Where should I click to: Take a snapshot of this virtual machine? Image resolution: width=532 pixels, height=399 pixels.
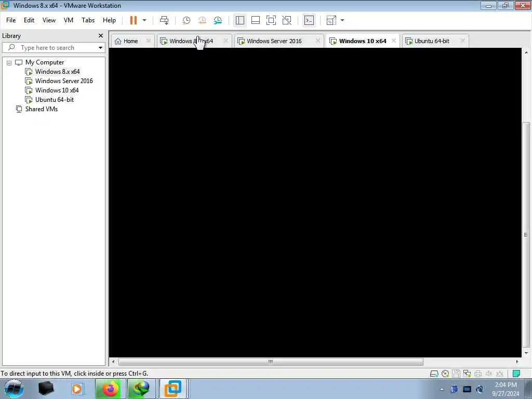pos(187,20)
